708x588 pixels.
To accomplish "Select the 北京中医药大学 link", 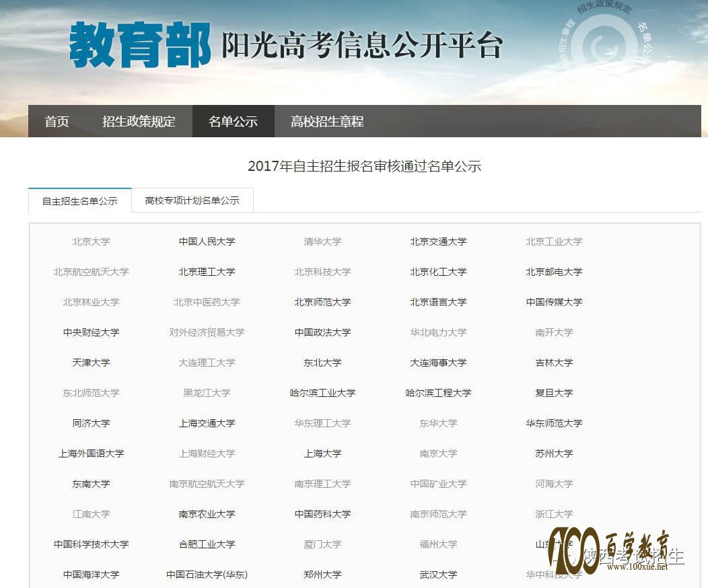I will [x=207, y=302].
